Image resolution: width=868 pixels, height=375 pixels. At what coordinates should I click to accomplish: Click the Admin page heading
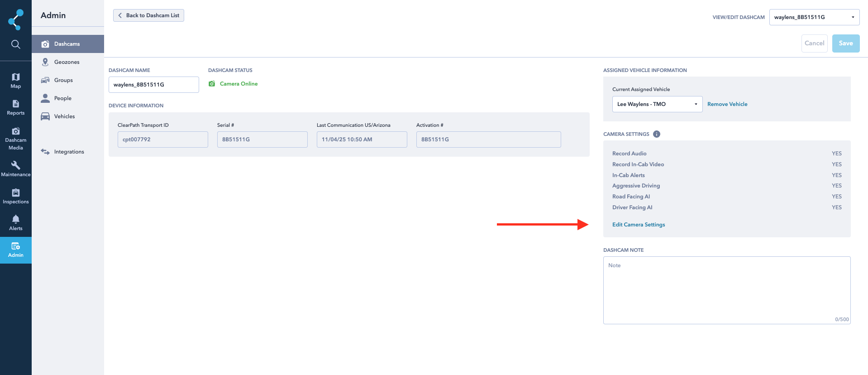click(53, 15)
